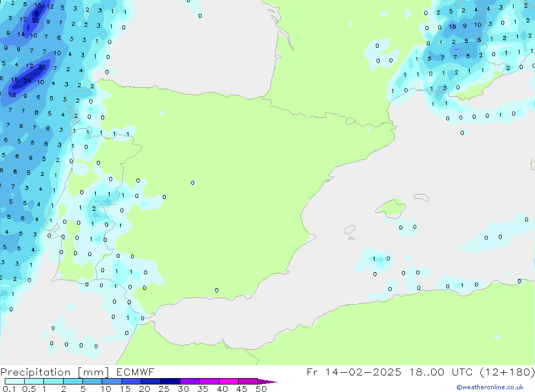Click the "UTC" timezone text
535x392 pixels.
click(463, 372)
